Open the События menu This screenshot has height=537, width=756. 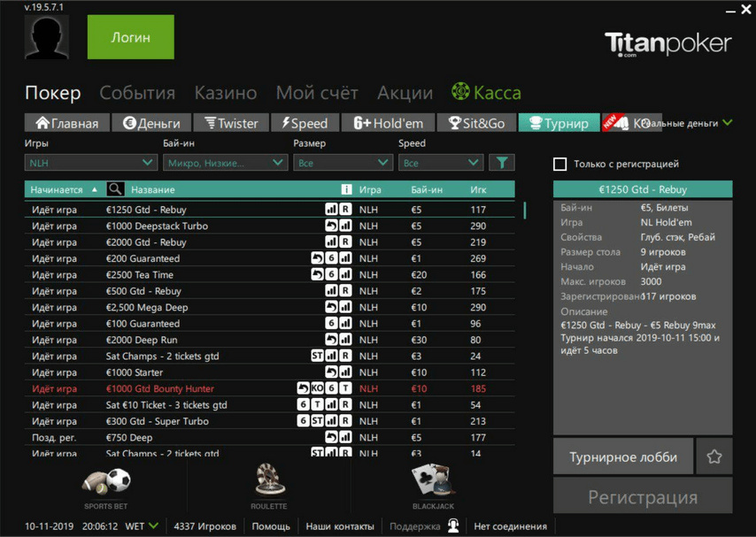(x=137, y=93)
